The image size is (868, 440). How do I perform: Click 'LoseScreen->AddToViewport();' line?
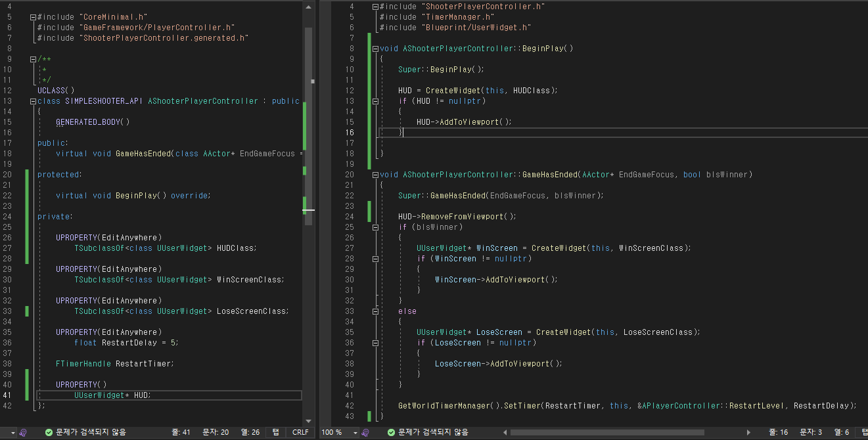[x=499, y=364]
